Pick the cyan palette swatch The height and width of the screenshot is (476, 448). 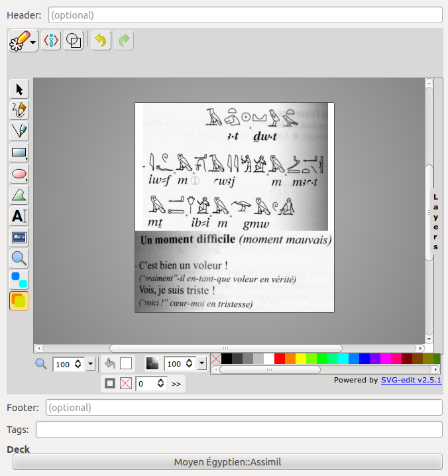pyautogui.click(x=343, y=359)
